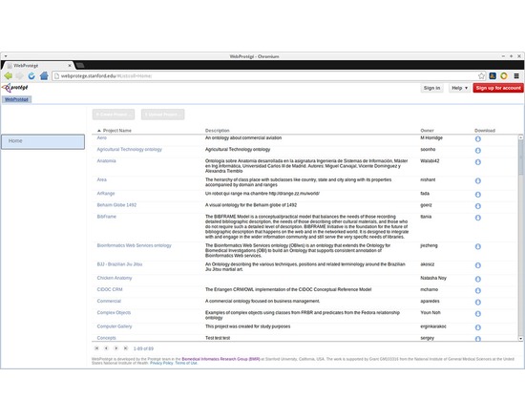Open the Chromium hamburger menu
The width and height of the screenshot is (525, 420).
516,76
